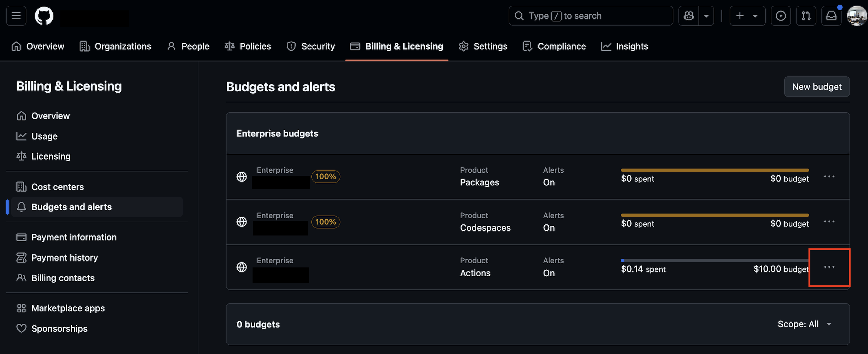Click the 0 budgets label
Screen dimensions: 868x354
pyautogui.click(x=258, y=324)
